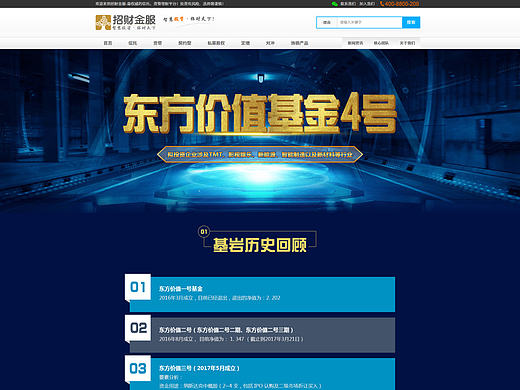Screen dimensions: 520x390
Task: Open 新闻资讯 in the right nav
Action: pos(355,43)
